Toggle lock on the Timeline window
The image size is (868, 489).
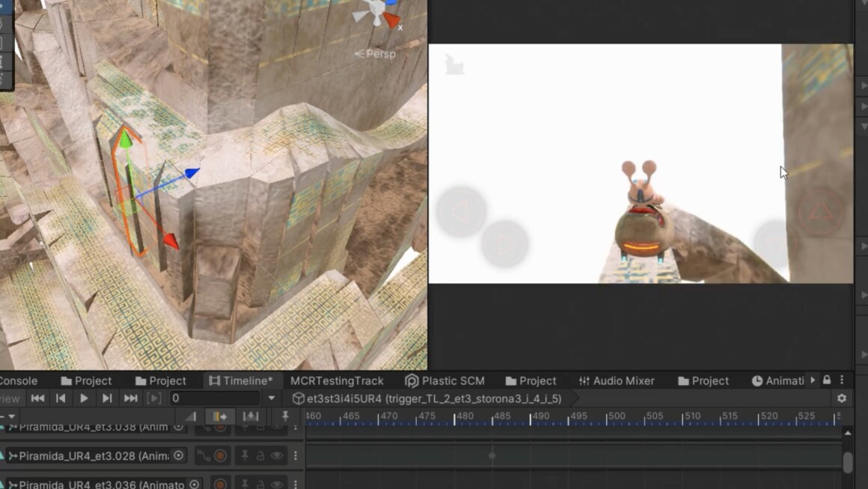pyautogui.click(x=827, y=380)
